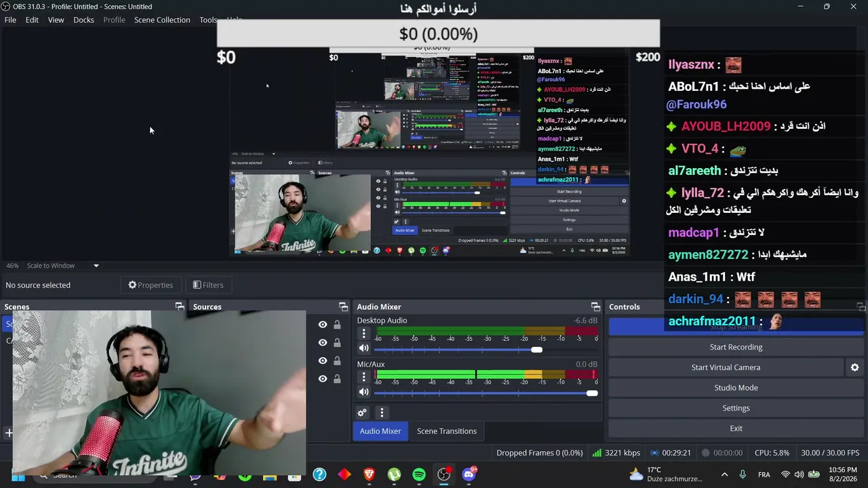Click the '0.0 dB' Mic/Aux value
Screen dimensions: 868x488
coord(587,365)
